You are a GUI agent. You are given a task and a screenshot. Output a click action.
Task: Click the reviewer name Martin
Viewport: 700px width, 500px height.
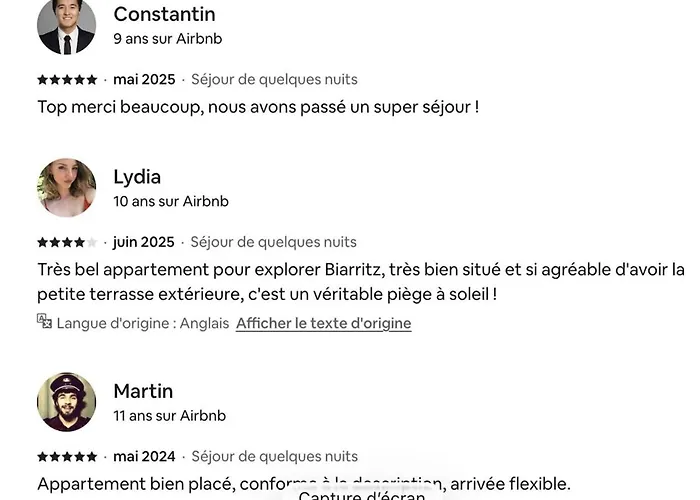[143, 391]
